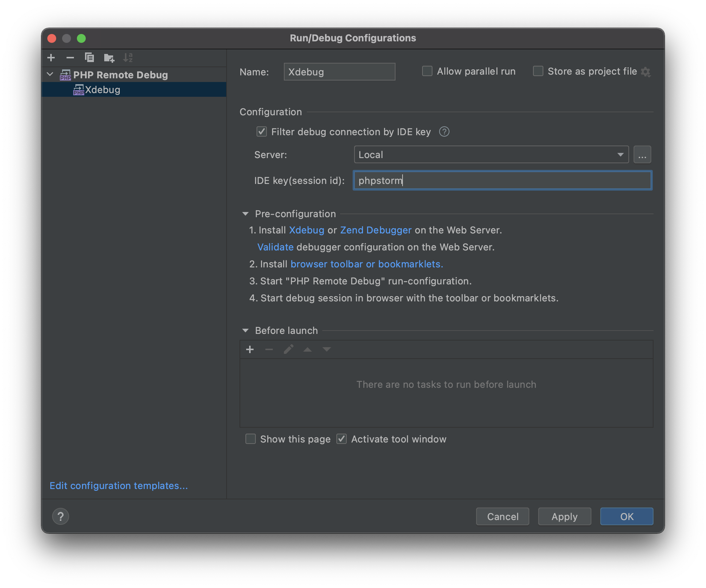Screen dimensions: 706x588
Task: Collapse the Before launch section
Action: click(245, 331)
